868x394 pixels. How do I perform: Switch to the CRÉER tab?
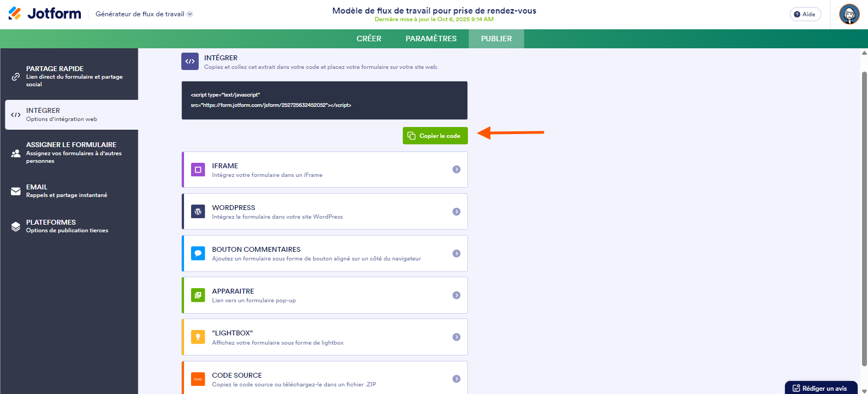pyautogui.click(x=369, y=39)
